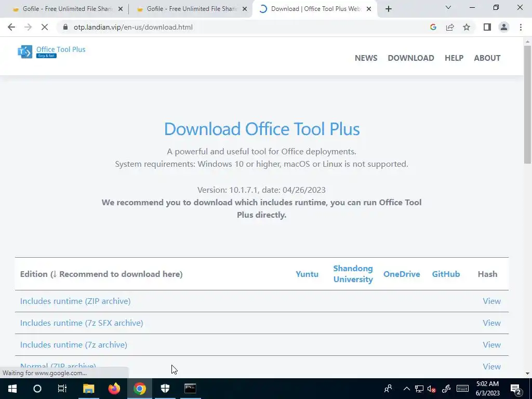Image resolution: width=532 pixels, height=399 pixels.
Task: Click the browser Forward arrow
Action: (28, 27)
